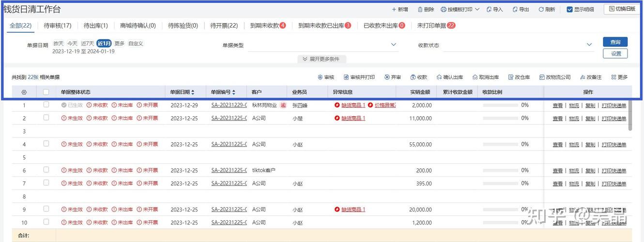Open the column settings gear in table header
This screenshot has width=644, height=242.
click(24, 92)
